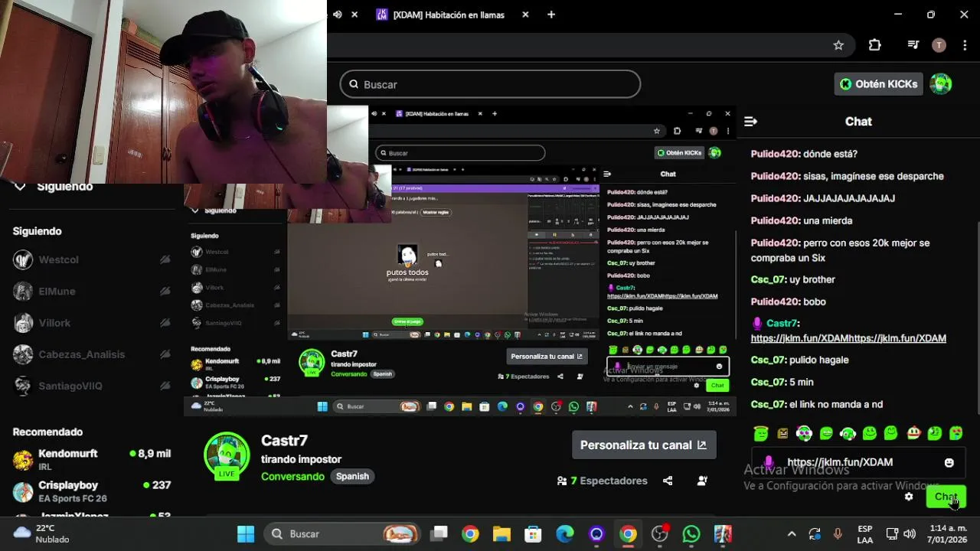Launch Microsoft Edge from the taskbar

564,533
